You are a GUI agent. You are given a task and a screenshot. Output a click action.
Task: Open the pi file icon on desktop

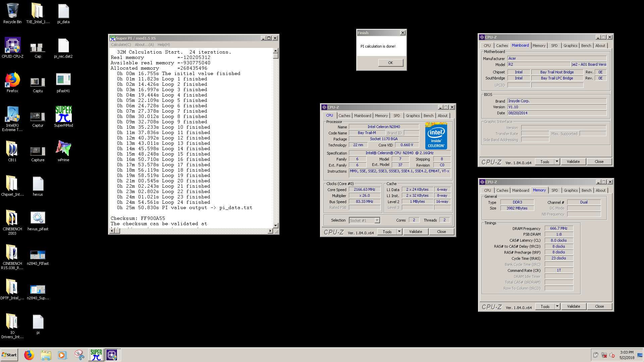coord(38,324)
